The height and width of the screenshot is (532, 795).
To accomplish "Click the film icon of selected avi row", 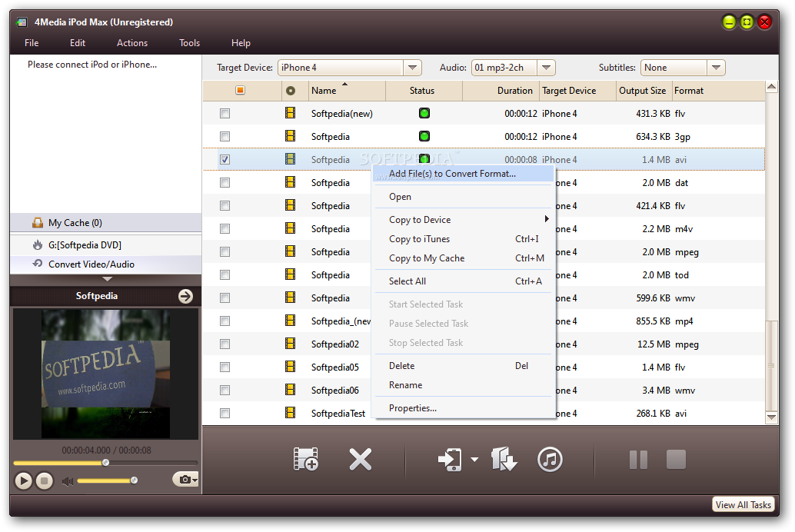I will [290, 159].
